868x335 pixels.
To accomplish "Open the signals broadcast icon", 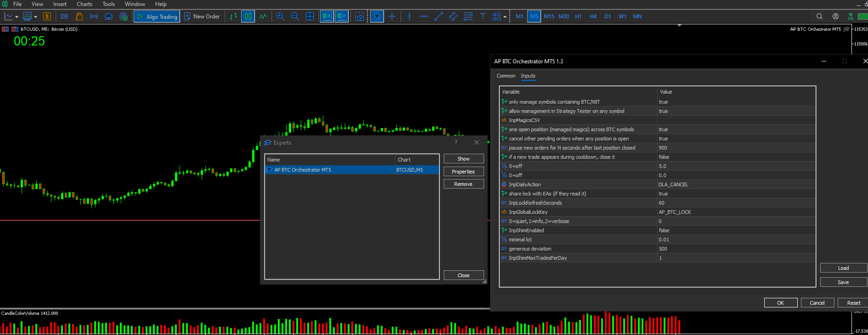I will 94,17.
